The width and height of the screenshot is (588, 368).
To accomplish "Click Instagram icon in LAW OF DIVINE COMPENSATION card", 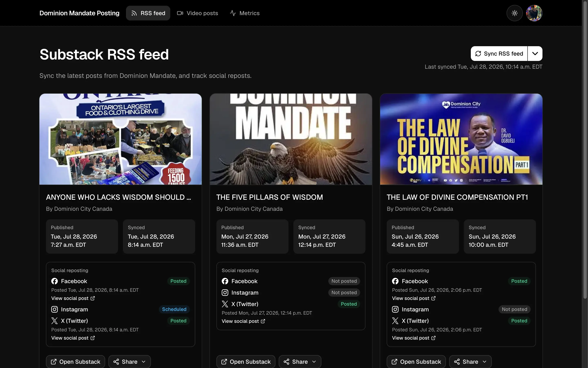I will click(395, 309).
